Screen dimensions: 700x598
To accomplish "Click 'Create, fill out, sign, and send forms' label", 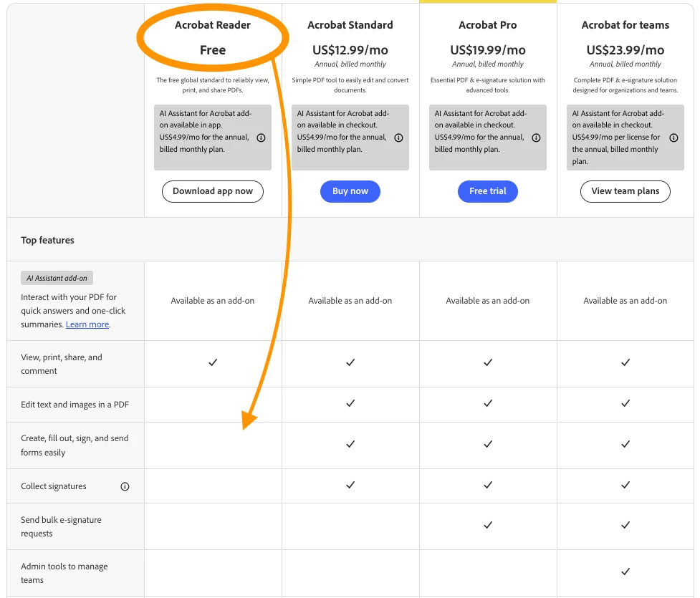I will click(x=75, y=445).
